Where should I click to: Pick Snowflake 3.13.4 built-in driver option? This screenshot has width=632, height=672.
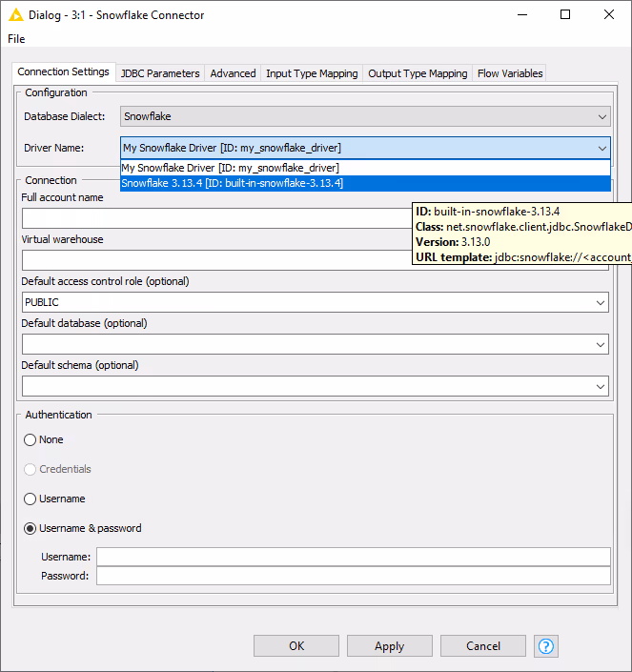(x=233, y=183)
